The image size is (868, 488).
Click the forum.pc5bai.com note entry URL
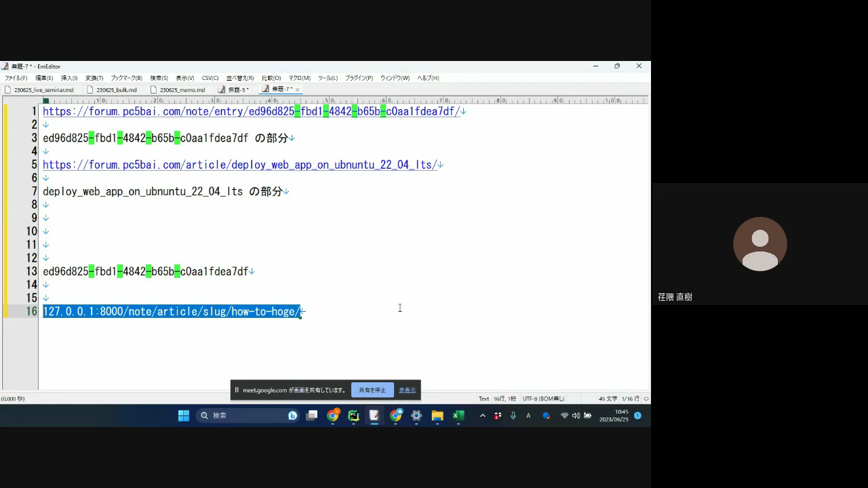[251, 112]
